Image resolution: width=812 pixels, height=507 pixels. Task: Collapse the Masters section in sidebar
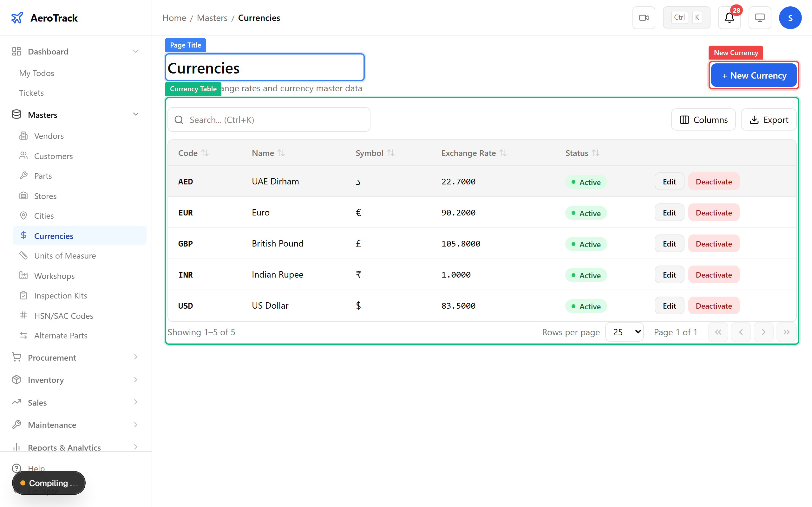click(x=135, y=114)
